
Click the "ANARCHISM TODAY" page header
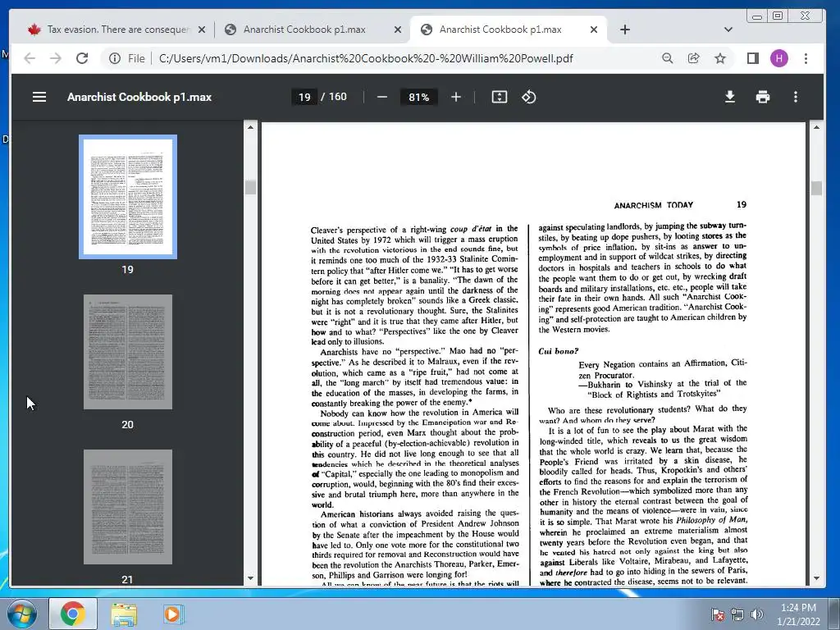tap(653, 205)
